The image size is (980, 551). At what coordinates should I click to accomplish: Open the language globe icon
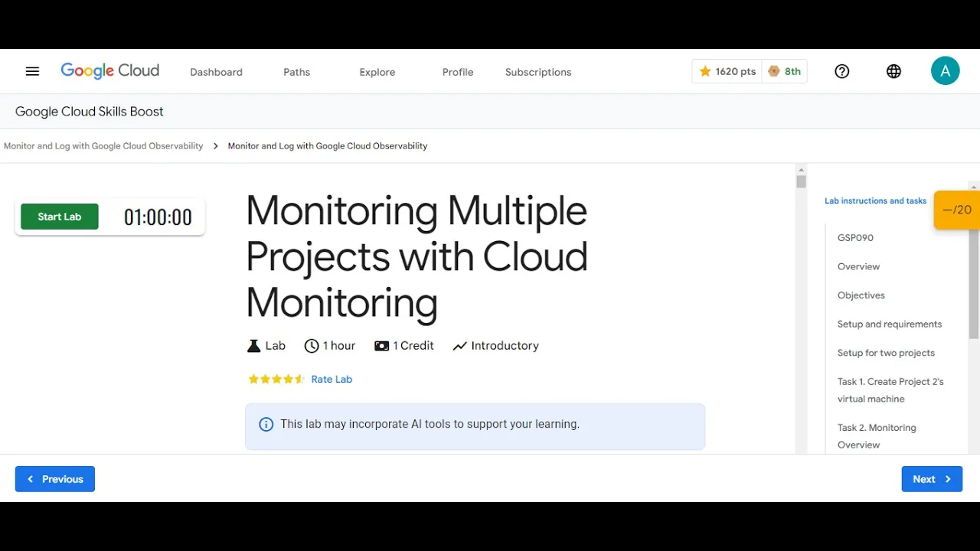tap(893, 71)
